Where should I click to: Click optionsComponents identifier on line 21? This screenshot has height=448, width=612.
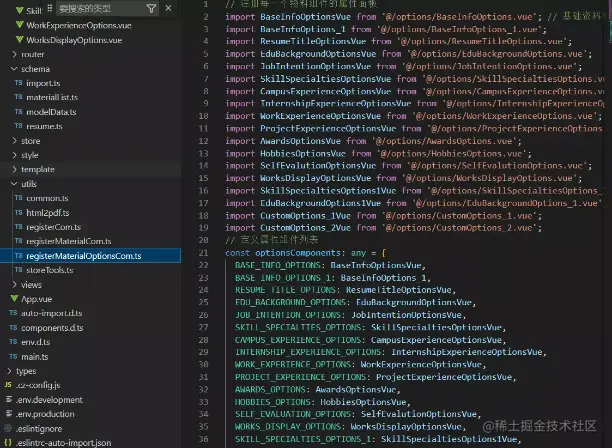coord(298,253)
